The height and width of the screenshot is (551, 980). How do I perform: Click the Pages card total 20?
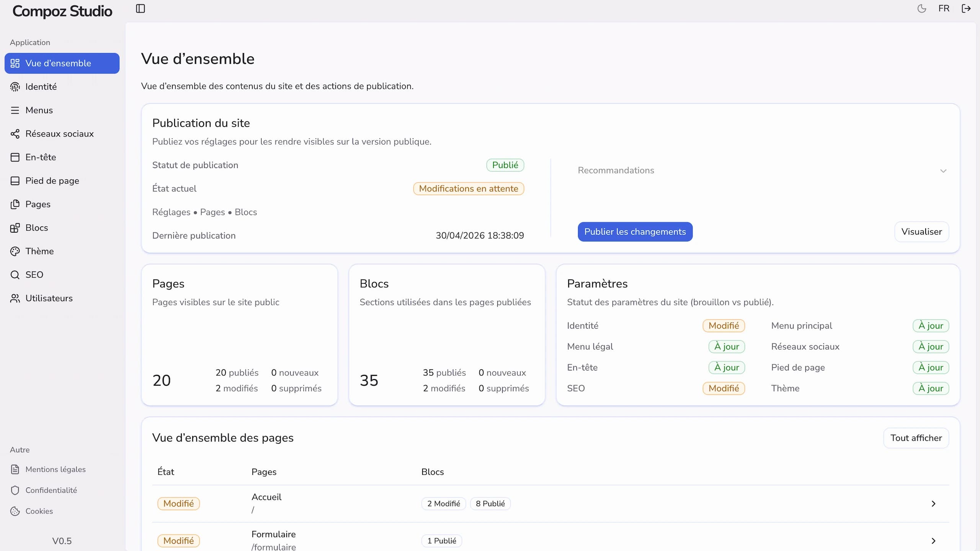[x=162, y=380]
